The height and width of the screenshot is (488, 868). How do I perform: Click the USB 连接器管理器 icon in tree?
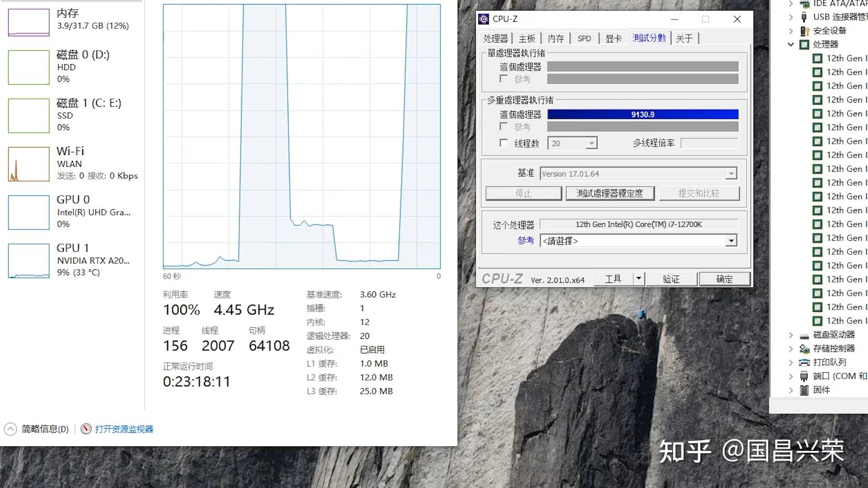click(x=804, y=17)
